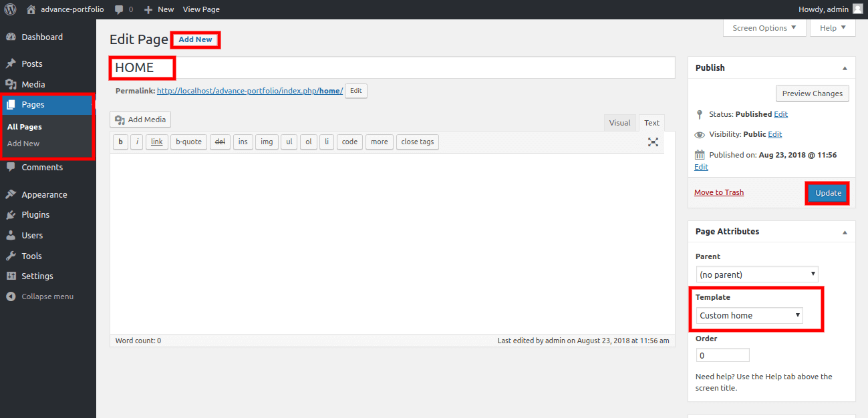The width and height of the screenshot is (868, 418).
Task: Collapse the admin sidebar menu
Action: pyautogui.click(x=40, y=296)
